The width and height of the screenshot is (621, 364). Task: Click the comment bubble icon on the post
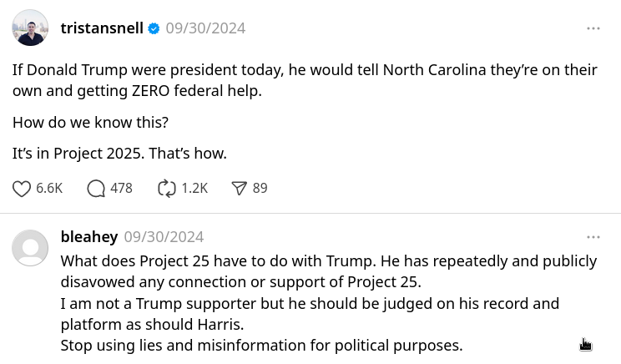click(96, 189)
